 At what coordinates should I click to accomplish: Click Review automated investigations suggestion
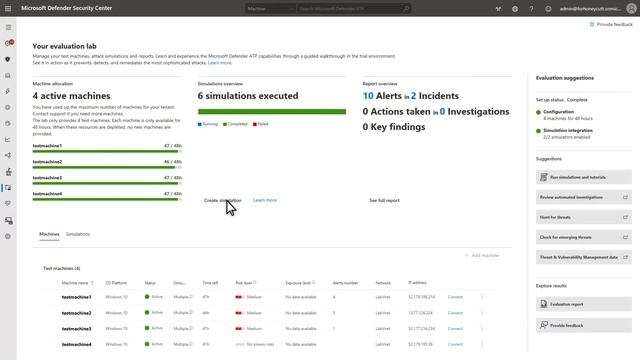584,197
